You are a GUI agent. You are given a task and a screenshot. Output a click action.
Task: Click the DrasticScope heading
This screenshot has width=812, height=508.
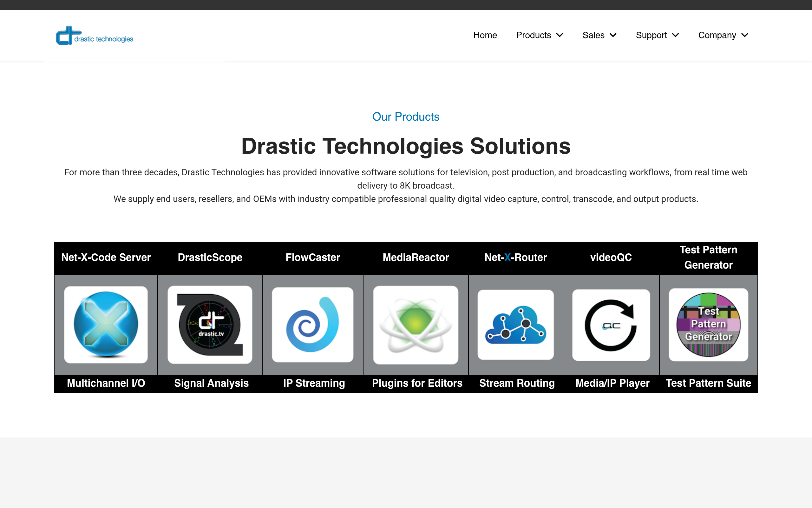pos(210,257)
